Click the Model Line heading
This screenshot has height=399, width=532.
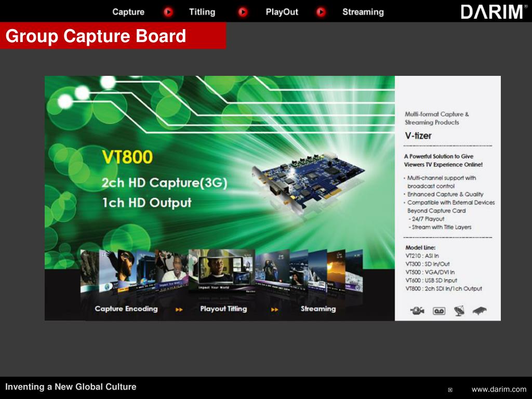point(420,248)
